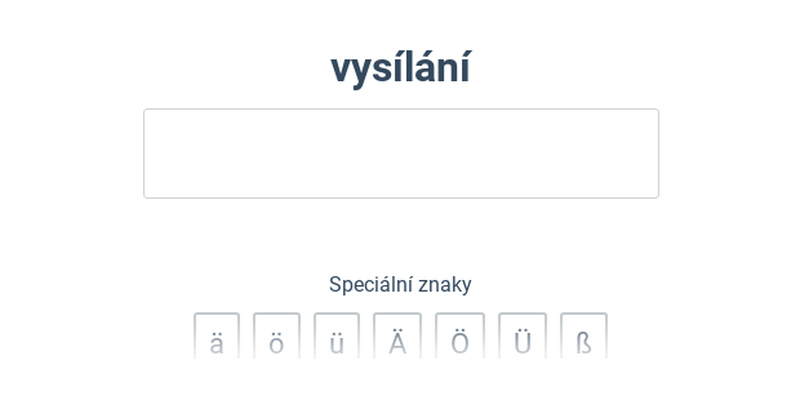This screenshot has width=800, height=400.
Task: Insert the ß (eszett) character
Action: (x=584, y=338)
